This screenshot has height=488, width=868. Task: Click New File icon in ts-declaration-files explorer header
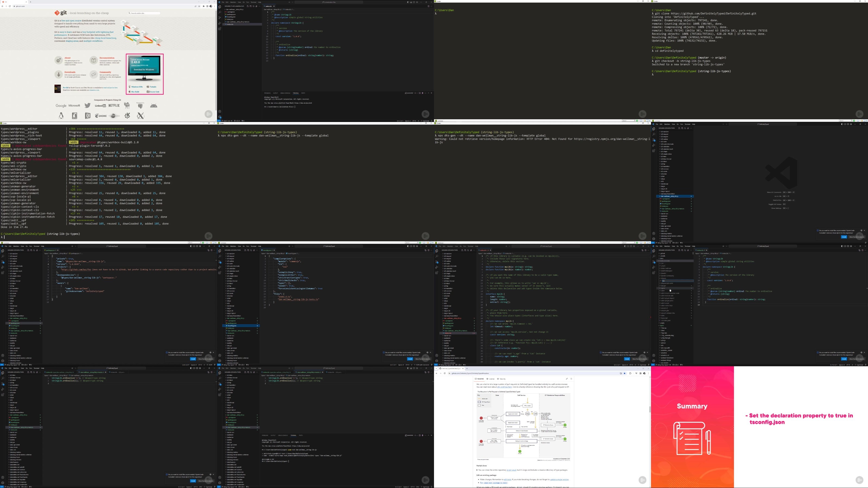[x=248, y=6]
